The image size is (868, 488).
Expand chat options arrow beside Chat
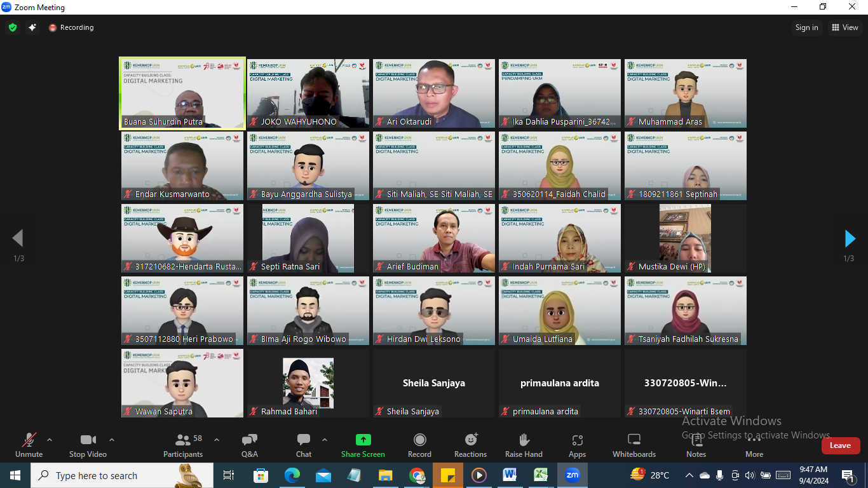(325, 440)
